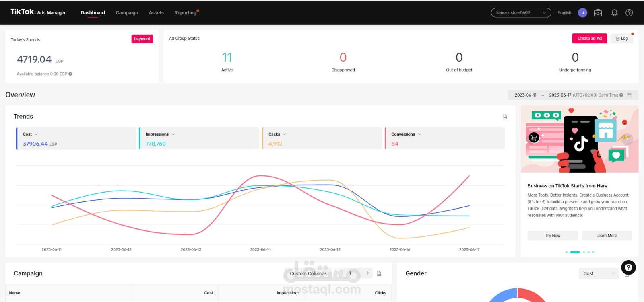Click the impressions value 778,760
The width and height of the screenshot is (644, 302).
(x=156, y=144)
